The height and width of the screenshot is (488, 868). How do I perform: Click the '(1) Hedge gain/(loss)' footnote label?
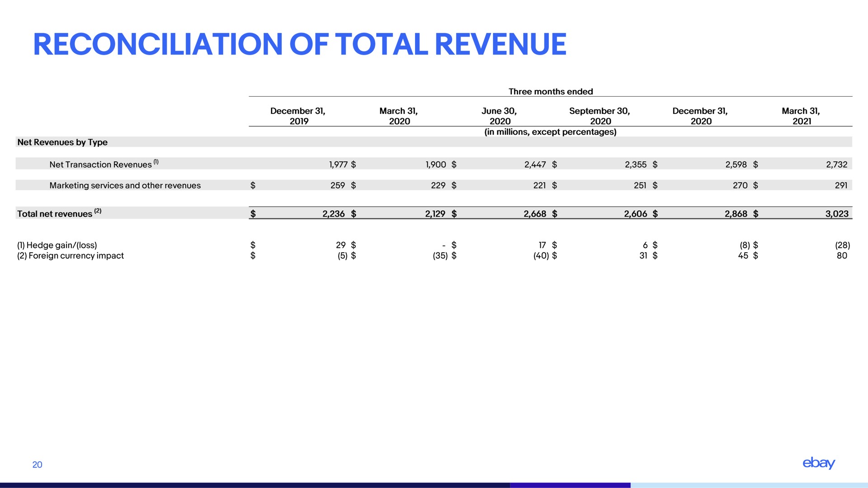tap(57, 245)
